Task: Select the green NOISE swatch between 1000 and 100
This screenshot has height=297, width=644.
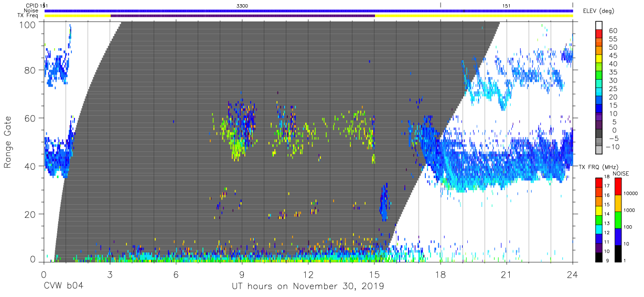Action: (x=618, y=219)
